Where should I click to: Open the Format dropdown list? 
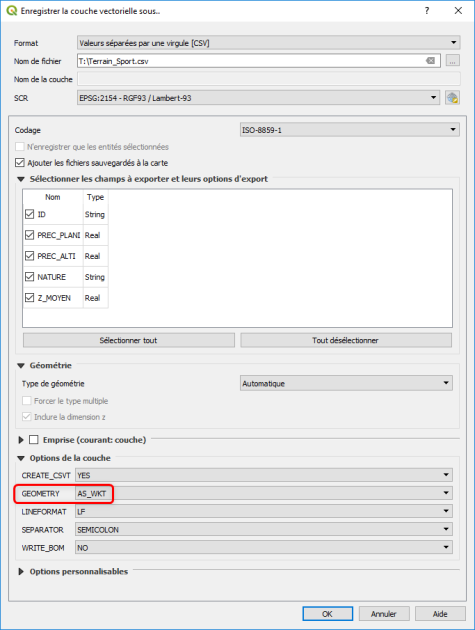click(x=268, y=43)
